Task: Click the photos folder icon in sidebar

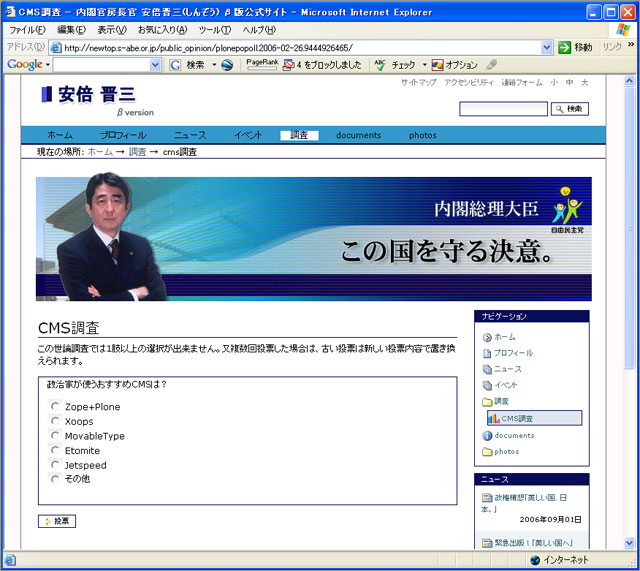Action: 487,452
